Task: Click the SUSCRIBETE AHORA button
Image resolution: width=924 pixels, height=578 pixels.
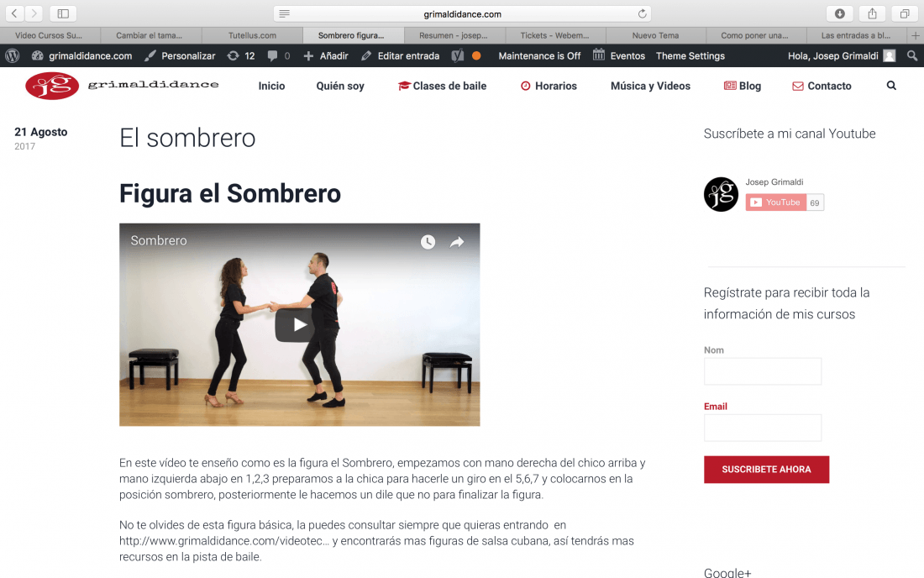Action: click(x=766, y=470)
